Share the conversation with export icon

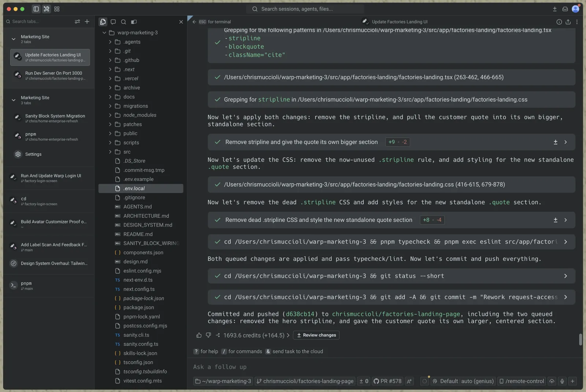click(568, 22)
